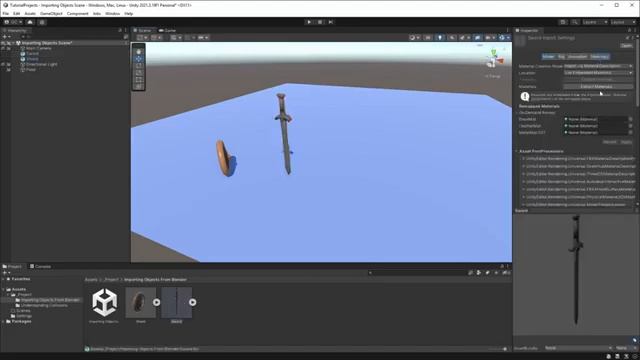Open the Assets menu
The image size is (640, 360).
(30, 13)
